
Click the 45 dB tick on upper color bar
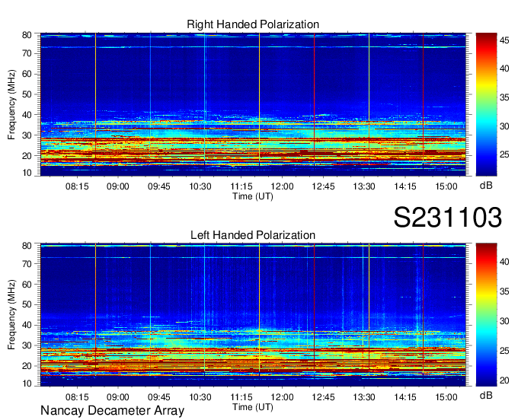click(504, 40)
